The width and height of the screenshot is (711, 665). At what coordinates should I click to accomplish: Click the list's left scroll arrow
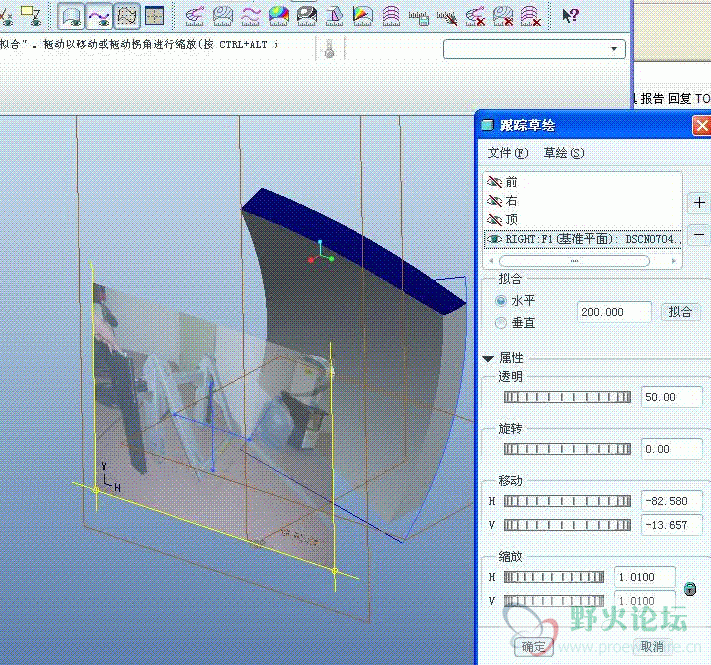(x=491, y=261)
